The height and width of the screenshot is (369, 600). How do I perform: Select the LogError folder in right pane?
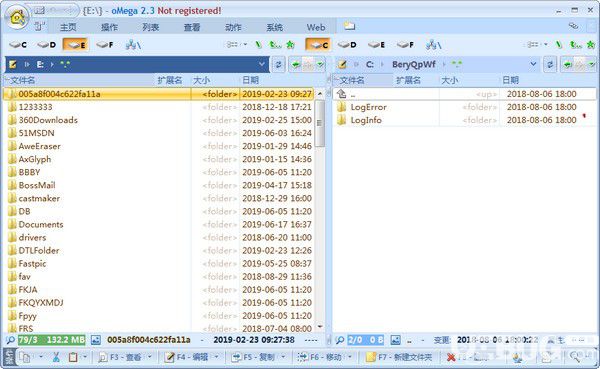click(x=368, y=107)
